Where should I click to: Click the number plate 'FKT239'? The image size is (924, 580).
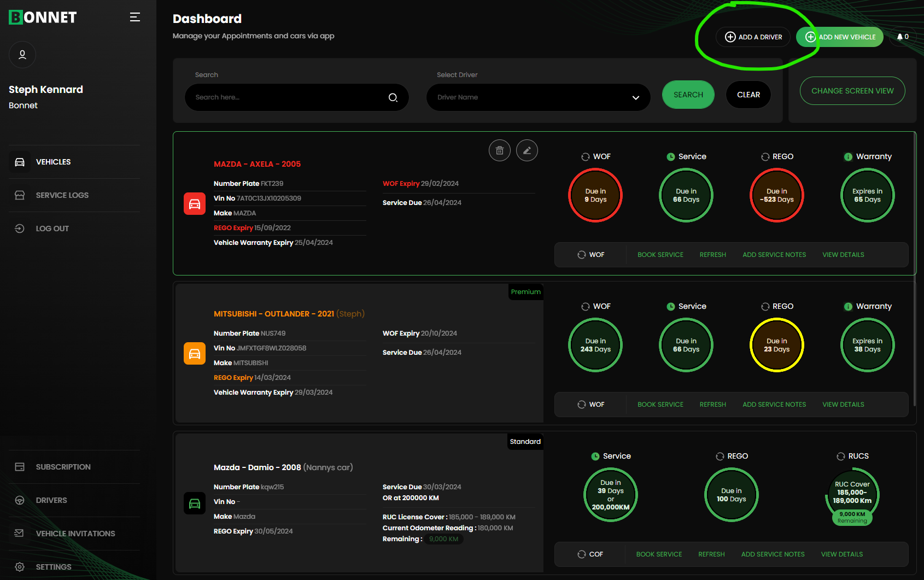[272, 184]
